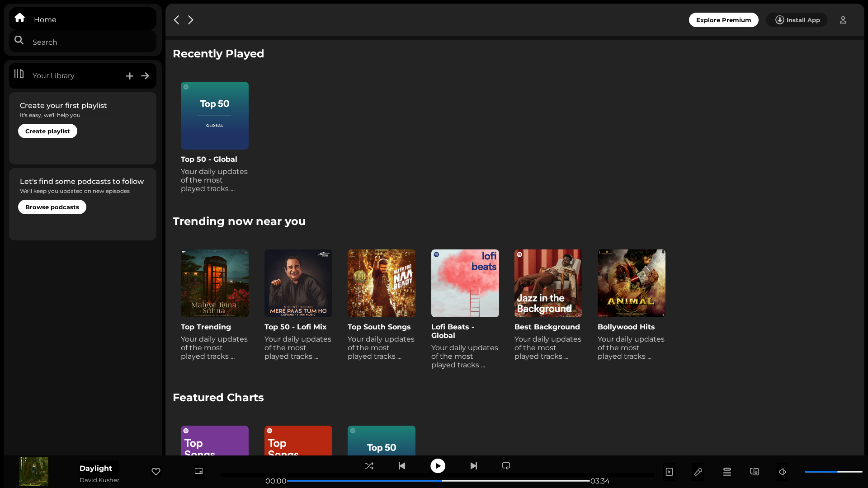Open red Top Songs chart cover
This screenshot has width=868, height=488.
[x=298, y=441]
